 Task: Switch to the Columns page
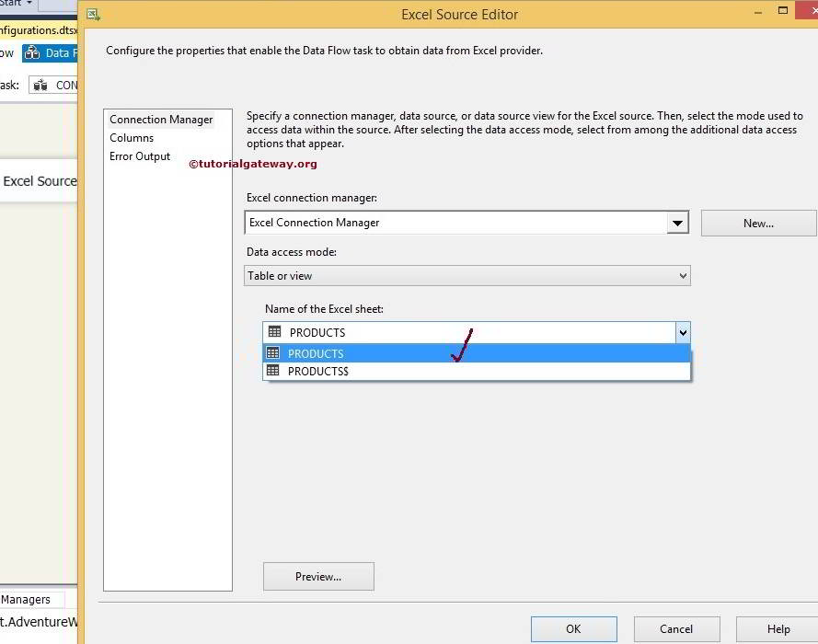pos(132,138)
